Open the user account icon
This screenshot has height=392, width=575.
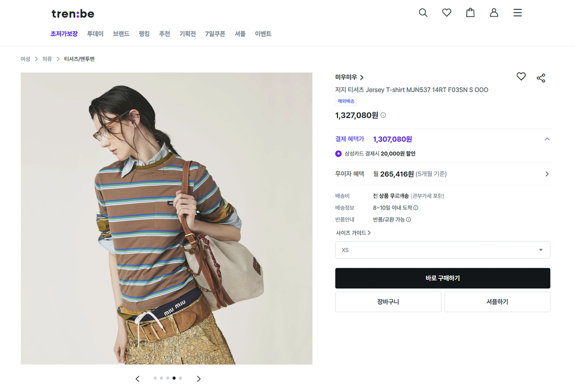pos(494,13)
